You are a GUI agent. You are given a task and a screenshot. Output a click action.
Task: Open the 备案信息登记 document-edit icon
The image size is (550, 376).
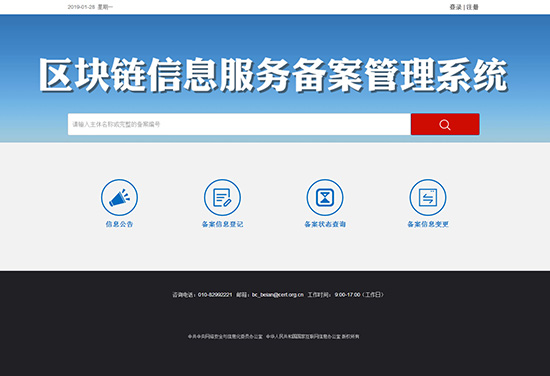[x=222, y=197]
